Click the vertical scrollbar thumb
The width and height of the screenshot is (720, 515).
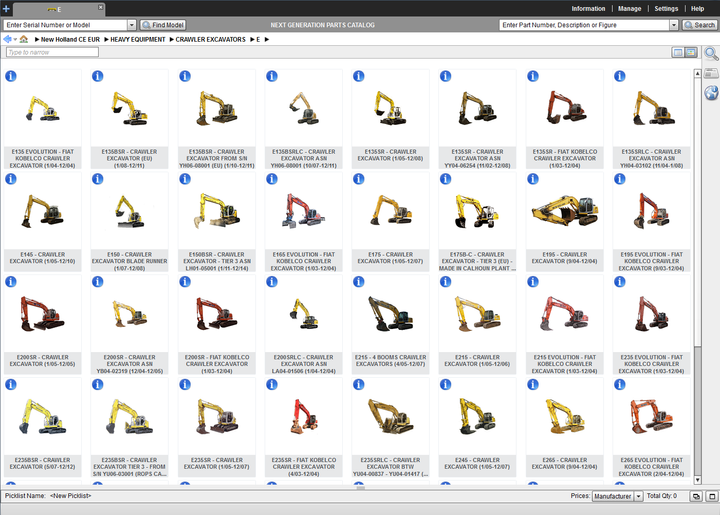pyautogui.click(x=698, y=410)
